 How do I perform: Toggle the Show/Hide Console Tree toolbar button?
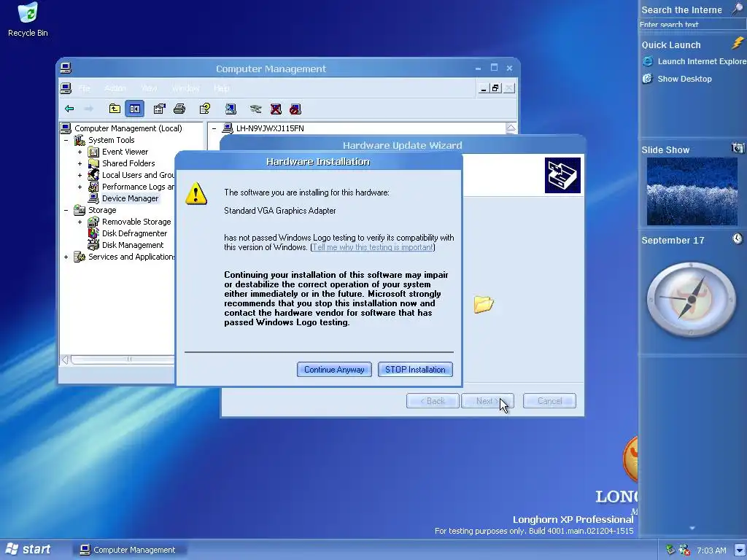tap(135, 109)
